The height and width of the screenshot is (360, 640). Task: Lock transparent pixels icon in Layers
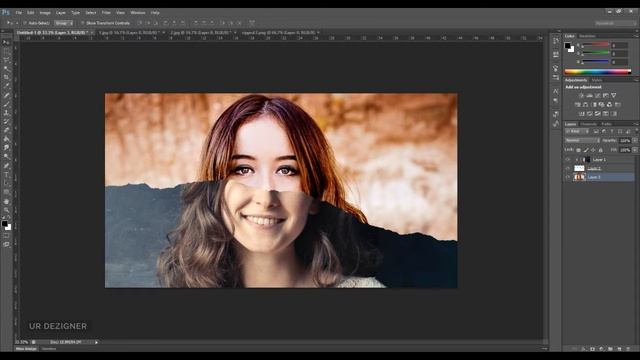(578, 150)
